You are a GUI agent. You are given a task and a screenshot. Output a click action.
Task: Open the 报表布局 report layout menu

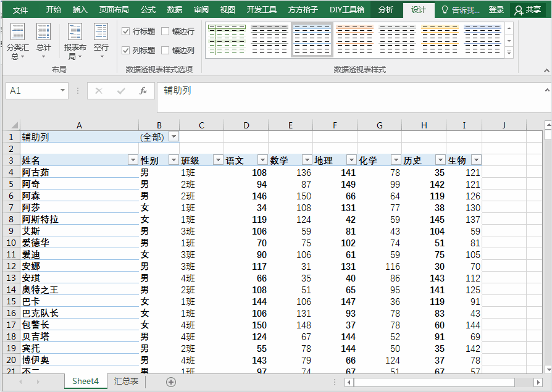pos(75,41)
